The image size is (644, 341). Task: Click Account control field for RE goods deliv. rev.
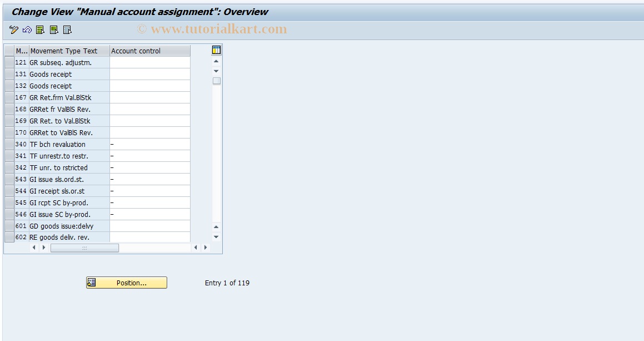coord(150,238)
